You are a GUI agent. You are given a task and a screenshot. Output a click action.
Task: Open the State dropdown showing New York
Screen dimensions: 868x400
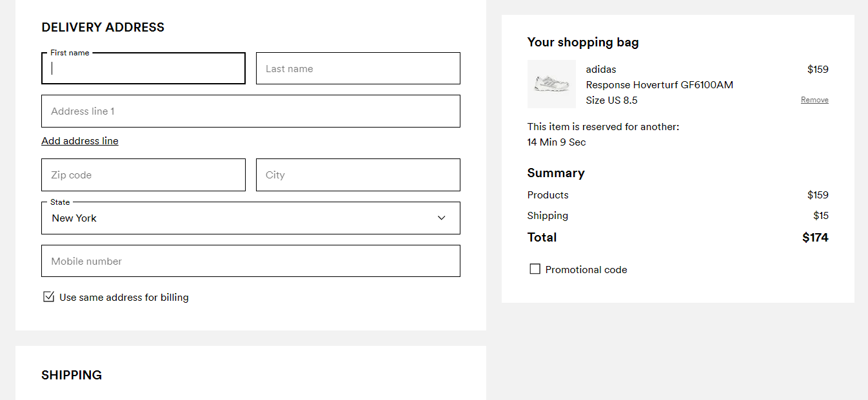click(x=250, y=218)
